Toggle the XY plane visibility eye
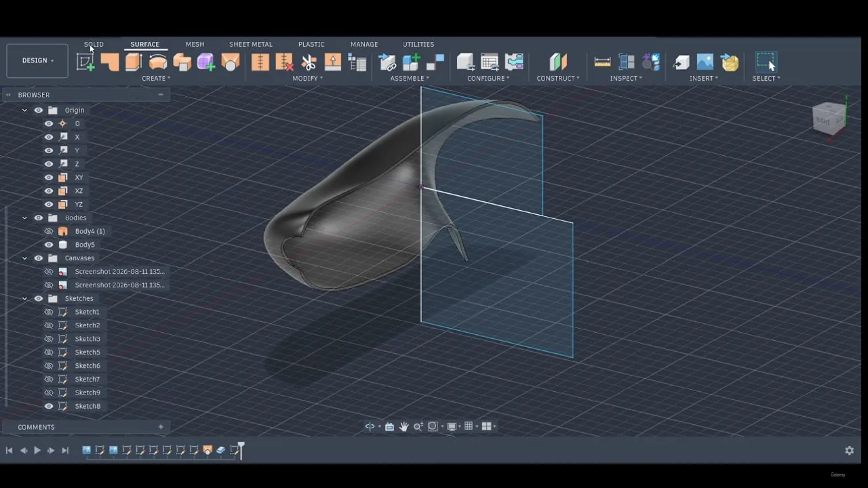Screen dimensions: 868x488 tap(49, 178)
